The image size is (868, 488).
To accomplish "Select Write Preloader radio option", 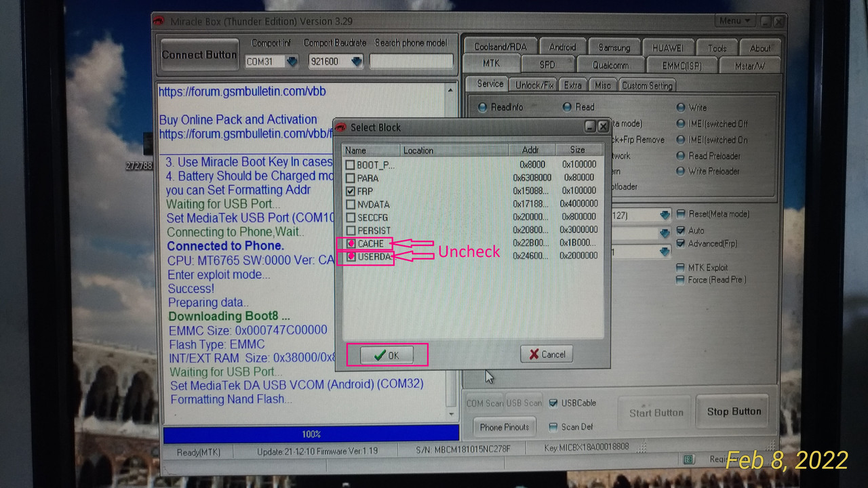I will coord(681,171).
